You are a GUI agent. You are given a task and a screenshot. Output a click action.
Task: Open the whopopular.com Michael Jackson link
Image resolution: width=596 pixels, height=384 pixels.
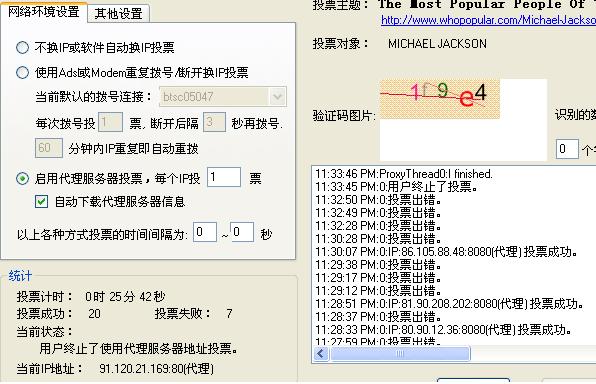point(488,20)
